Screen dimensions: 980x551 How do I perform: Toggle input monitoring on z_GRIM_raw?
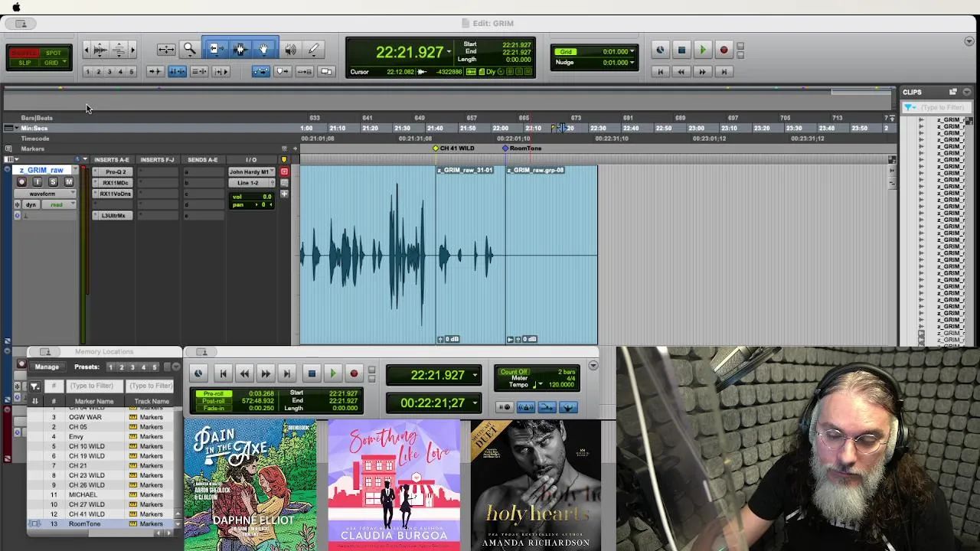37,182
